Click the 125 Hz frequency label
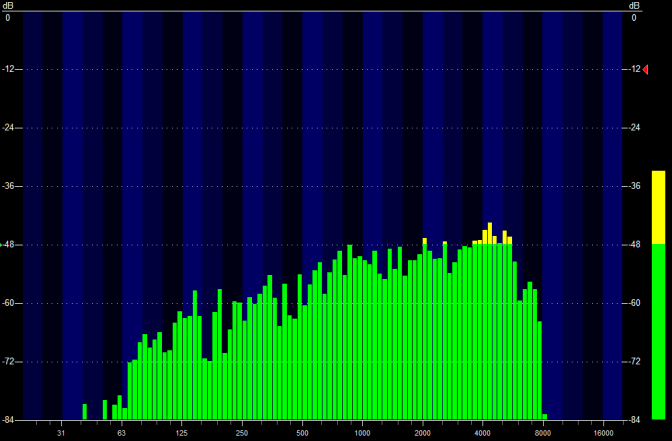672x441 pixels. (182, 433)
